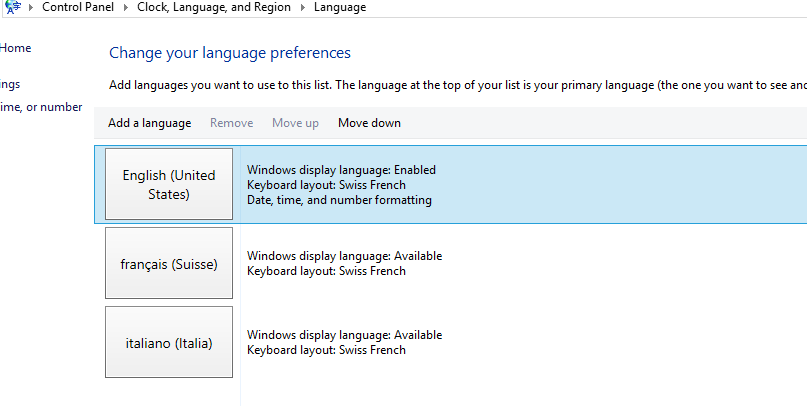Screen dimensions: 807x406
Task: Expand the arrow before Control Panel
Action: [31, 8]
